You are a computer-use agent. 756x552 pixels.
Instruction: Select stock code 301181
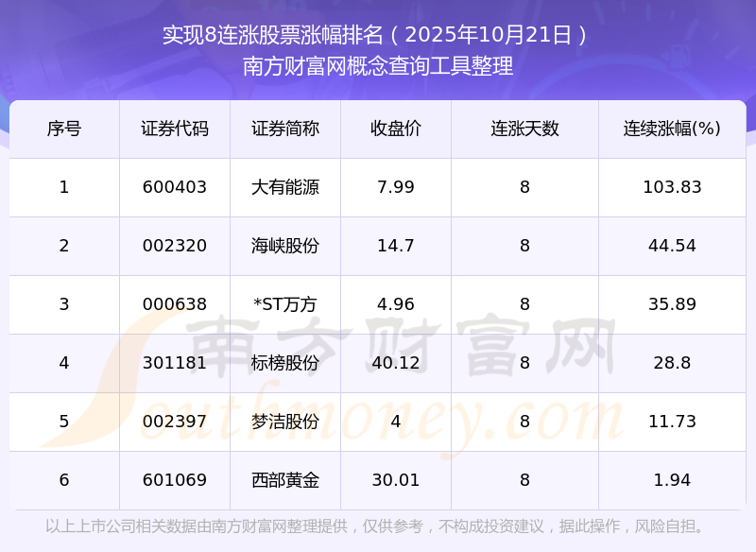click(175, 363)
